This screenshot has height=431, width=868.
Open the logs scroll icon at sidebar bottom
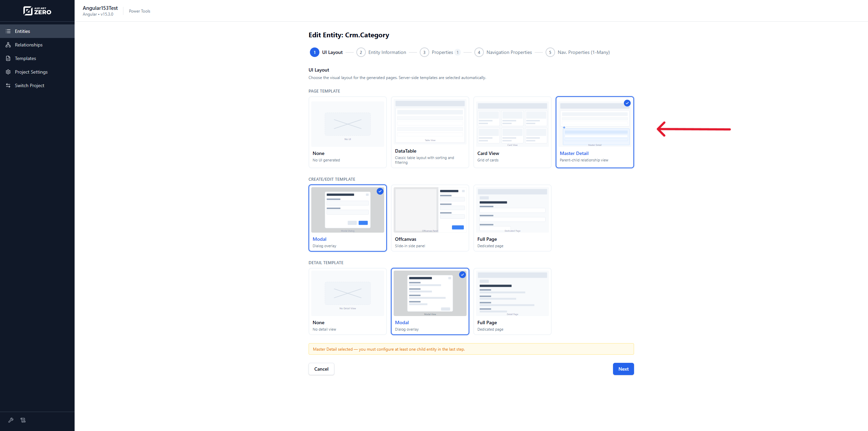click(x=23, y=420)
